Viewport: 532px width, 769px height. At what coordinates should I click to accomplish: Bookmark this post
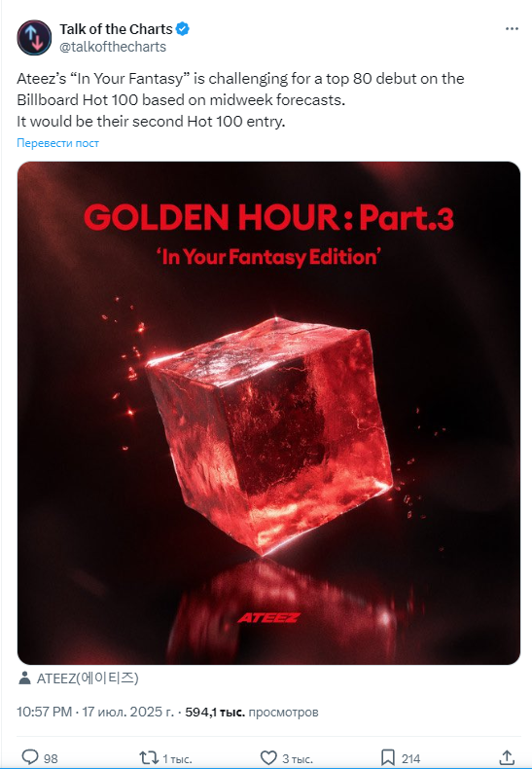click(387, 757)
